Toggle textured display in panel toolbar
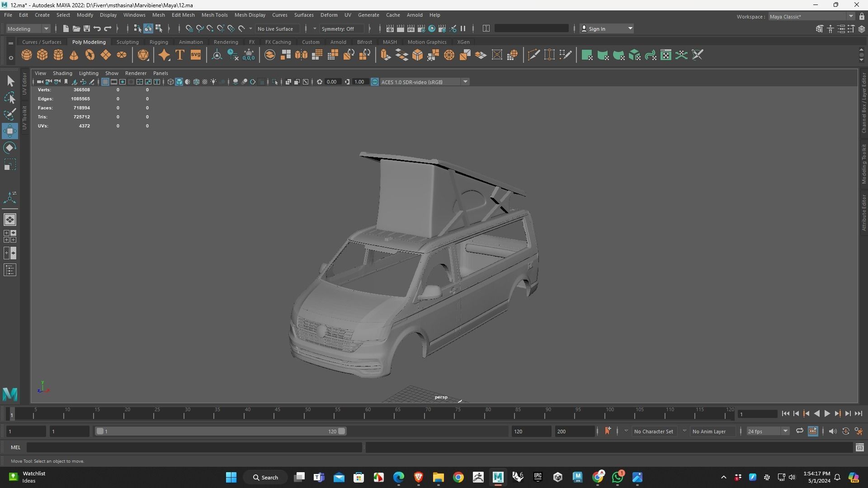868x488 pixels. pyautogui.click(x=205, y=82)
